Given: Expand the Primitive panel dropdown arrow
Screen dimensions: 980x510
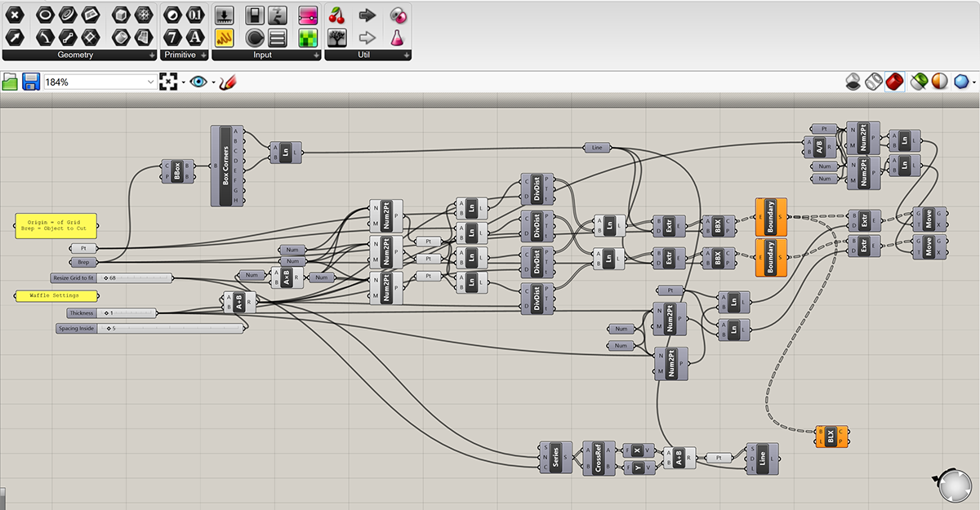Looking at the screenshot, I should pyautogui.click(x=203, y=55).
